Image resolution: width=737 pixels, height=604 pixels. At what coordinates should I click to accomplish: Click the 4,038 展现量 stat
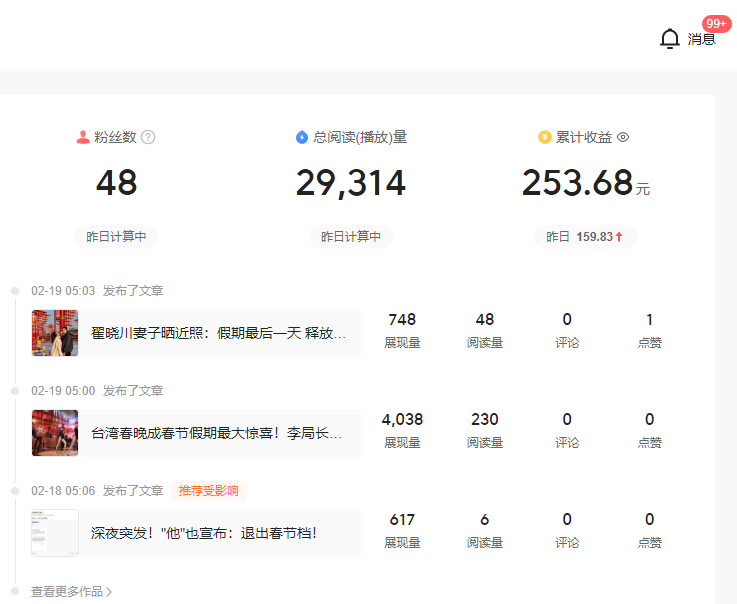(x=402, y=430)
